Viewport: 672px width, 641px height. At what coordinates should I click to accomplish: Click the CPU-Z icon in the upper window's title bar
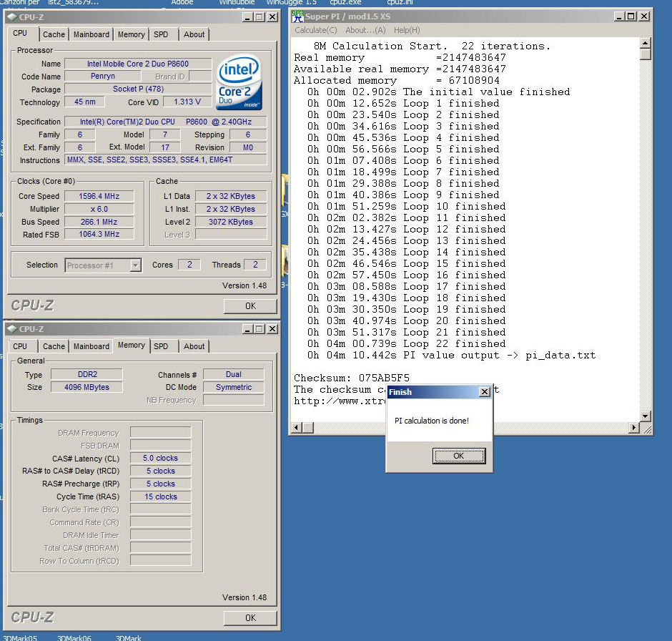(x=13, y=17)
